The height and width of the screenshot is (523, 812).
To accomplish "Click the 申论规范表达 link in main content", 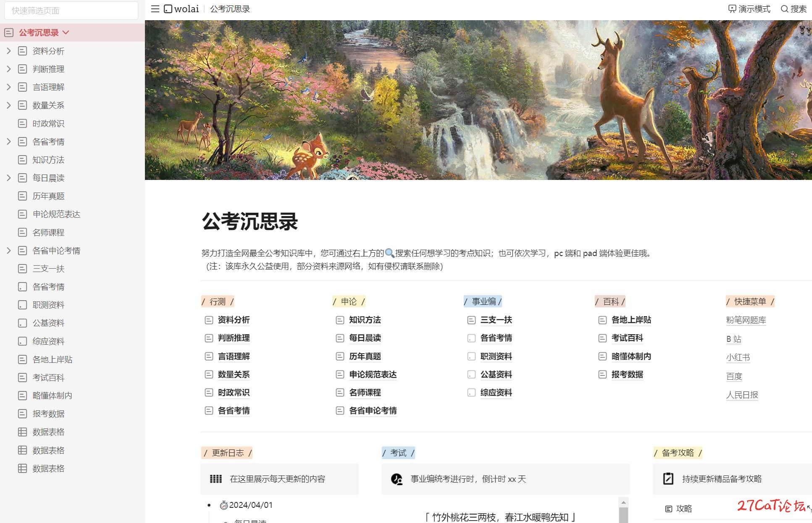I will pos(373,375).
